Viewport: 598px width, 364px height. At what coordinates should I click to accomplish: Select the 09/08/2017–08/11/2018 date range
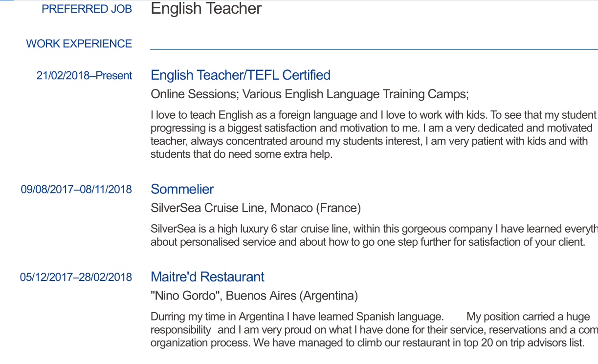pyautogui.click(x=76, y=190)
